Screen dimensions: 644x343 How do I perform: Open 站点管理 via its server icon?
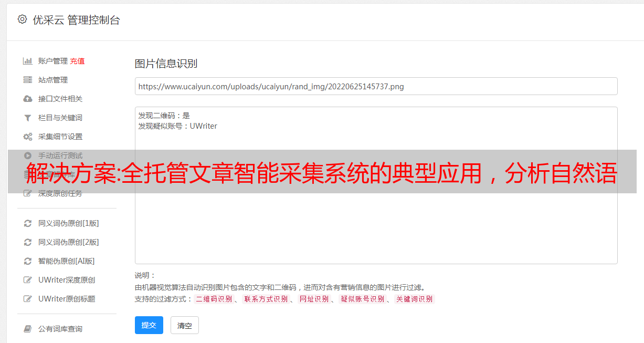pos(28,80)
